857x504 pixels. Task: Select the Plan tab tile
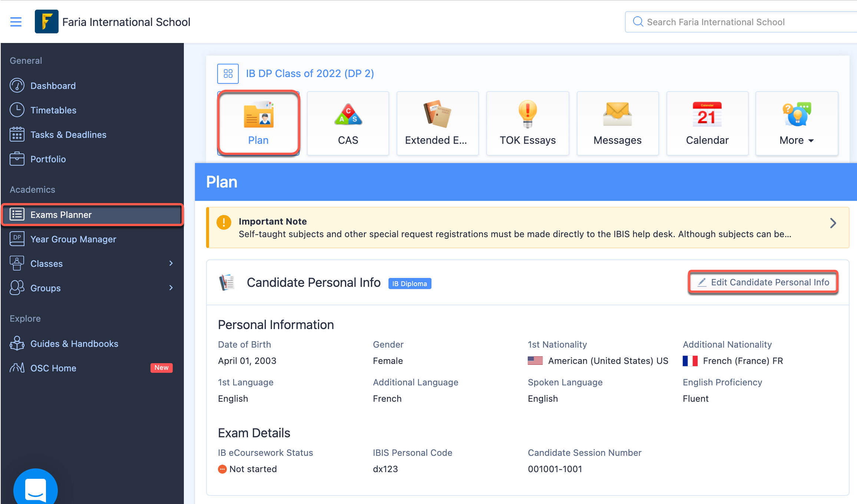coord(258,123)
